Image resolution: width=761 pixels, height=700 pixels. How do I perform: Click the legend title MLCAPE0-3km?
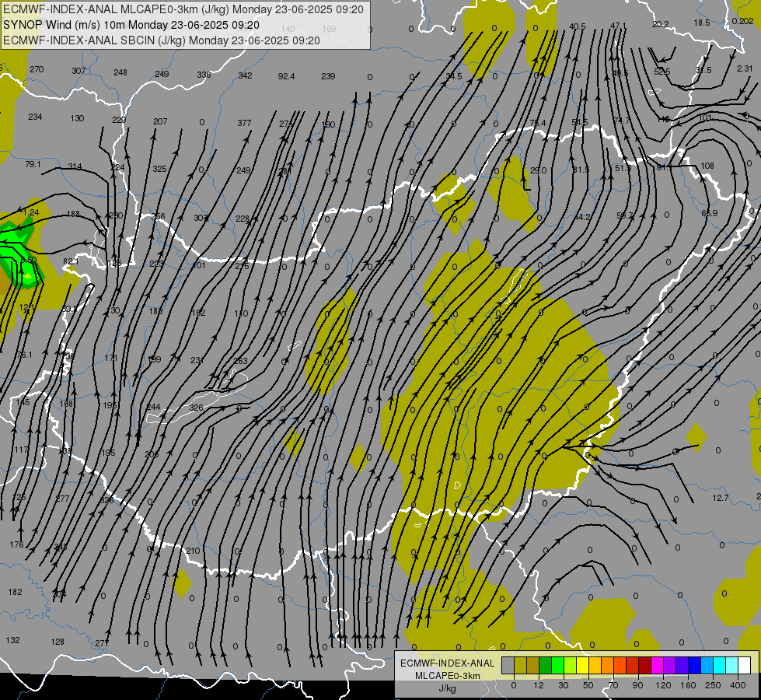tap(448, 676)
